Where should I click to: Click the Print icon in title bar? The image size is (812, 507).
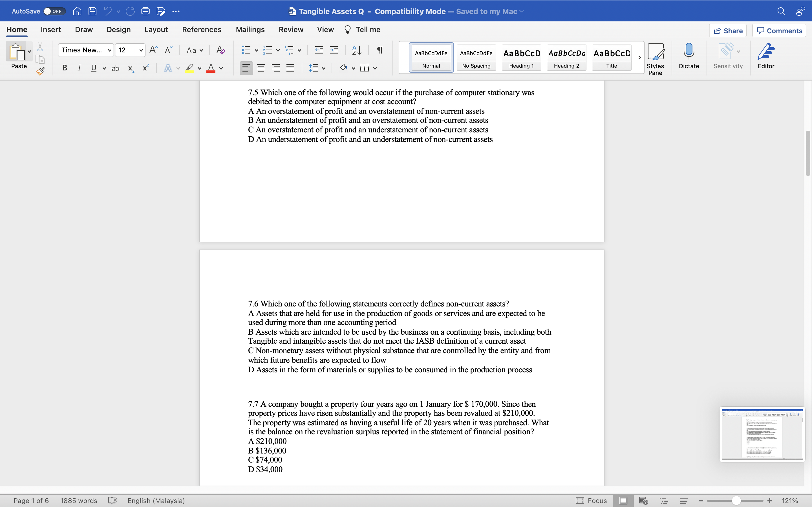point(145,11)
